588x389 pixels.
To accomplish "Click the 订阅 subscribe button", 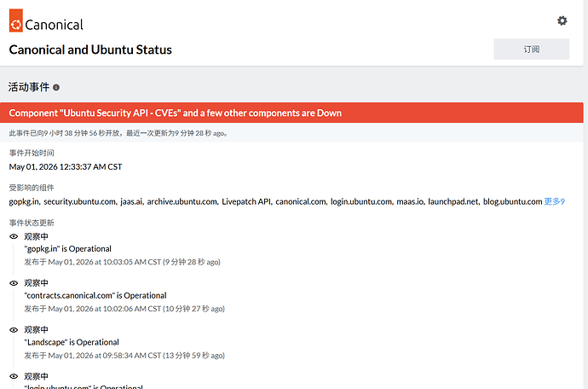I will coord(532,49).
